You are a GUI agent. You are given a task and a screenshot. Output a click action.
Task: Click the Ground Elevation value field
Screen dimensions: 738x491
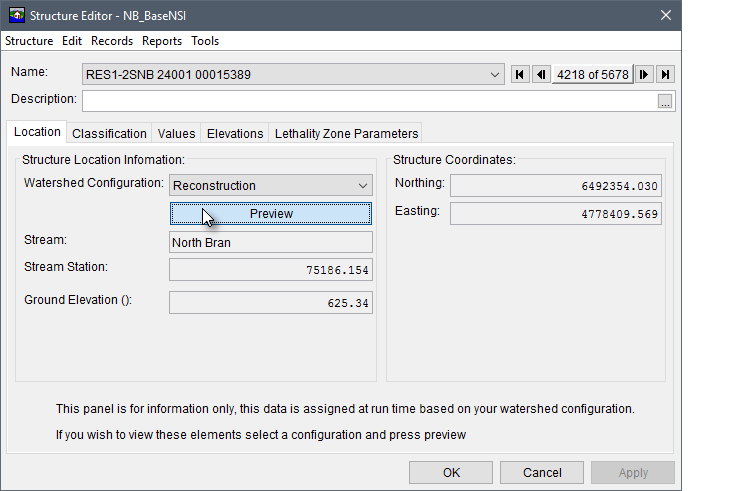click(271, 303)
